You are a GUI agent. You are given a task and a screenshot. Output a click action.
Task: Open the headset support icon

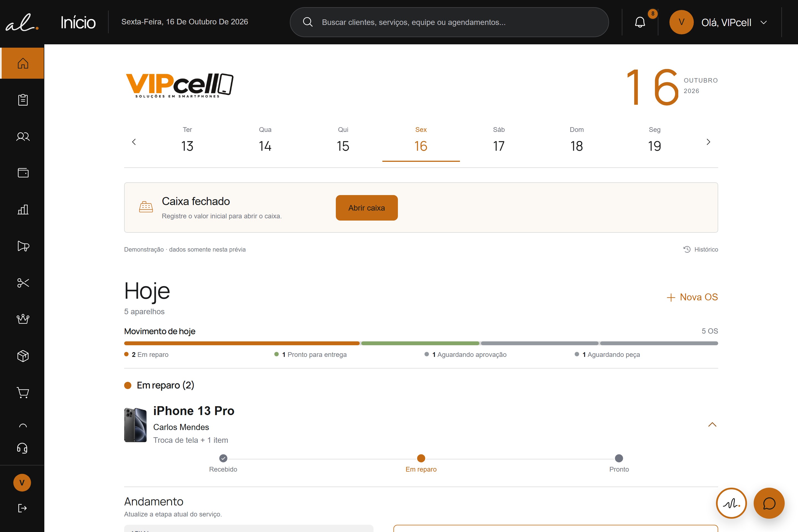pos(22,448)
